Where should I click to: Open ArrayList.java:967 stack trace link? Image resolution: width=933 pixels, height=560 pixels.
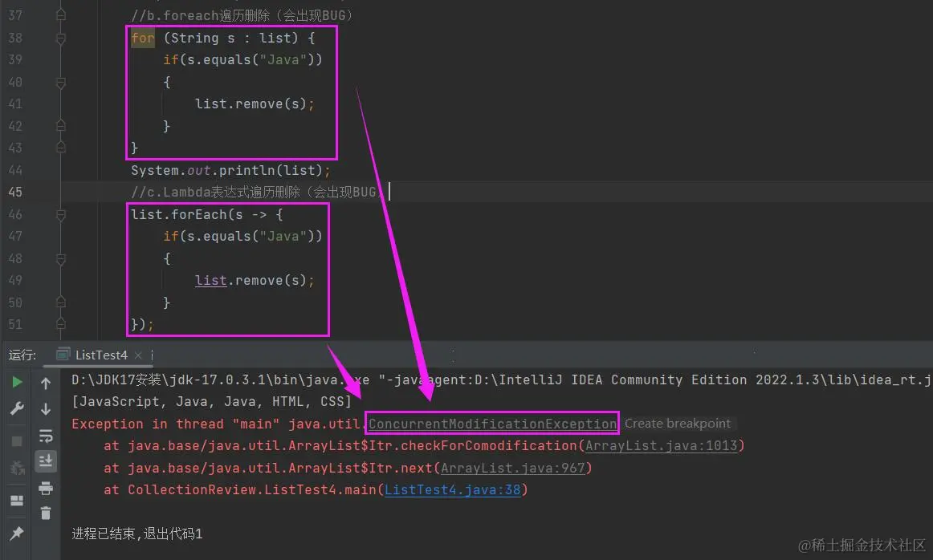[x=513, y=469]
